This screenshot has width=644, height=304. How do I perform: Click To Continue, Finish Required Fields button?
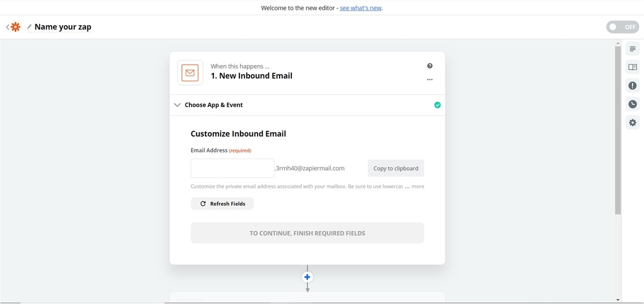tap(307, 233)
